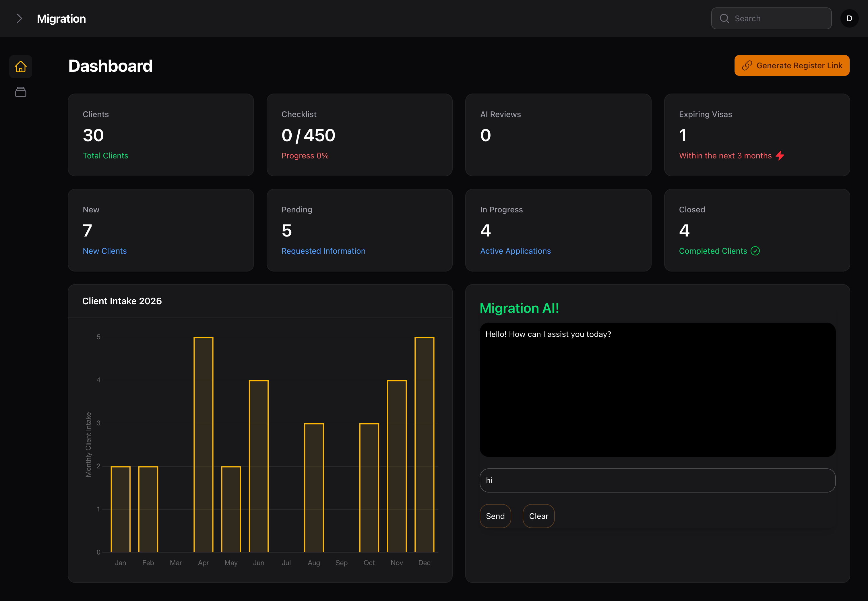
Task: Open the AI Reviews card
Action: [x=558, y=135]
